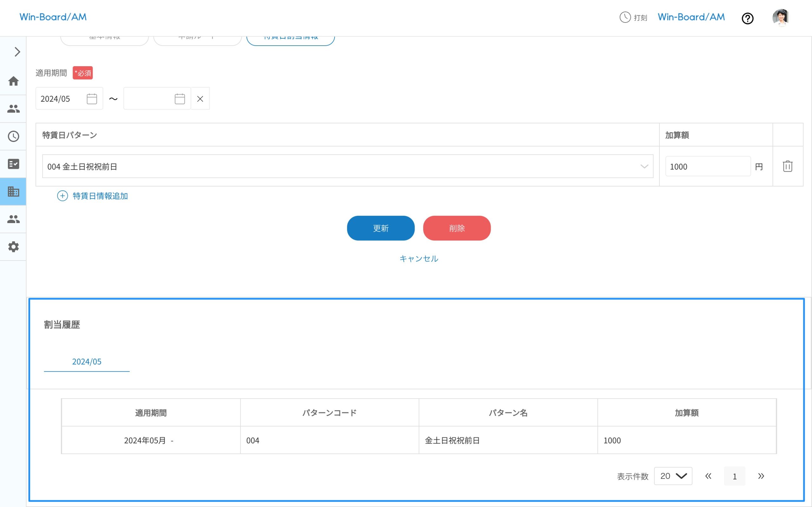Click the キャンセル link
812x507 pixels.
pyautogui.click(x=418, y=258)
